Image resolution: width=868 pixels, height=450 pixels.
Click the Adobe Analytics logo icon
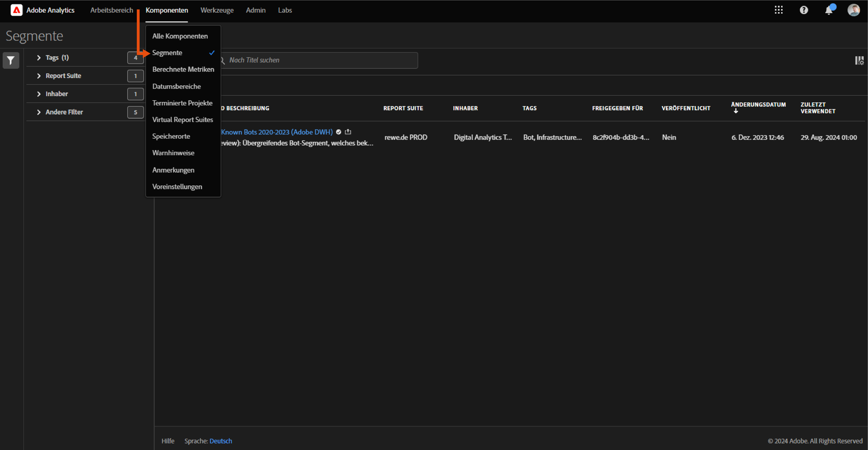(x=16, y=10)
